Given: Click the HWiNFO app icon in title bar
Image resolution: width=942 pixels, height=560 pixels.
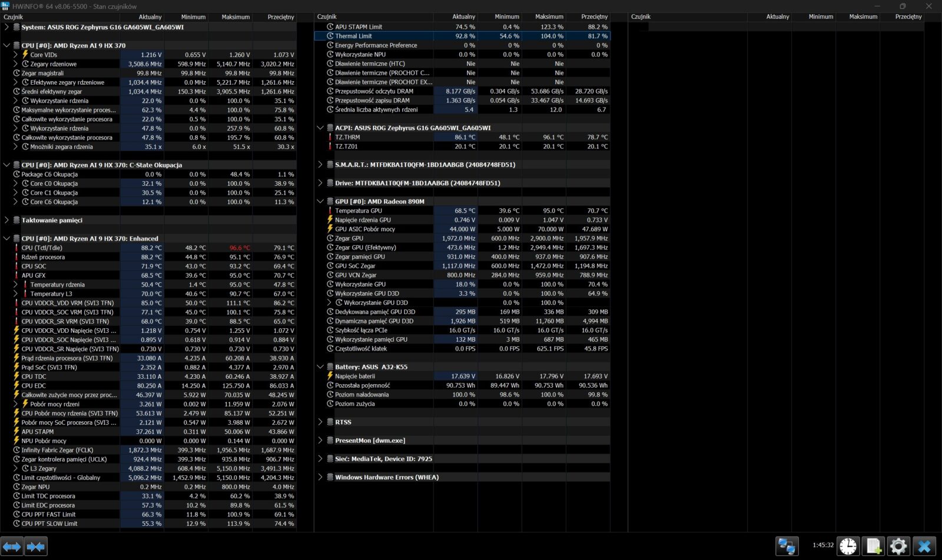Looking at the screenshot, I should (5, 6).
